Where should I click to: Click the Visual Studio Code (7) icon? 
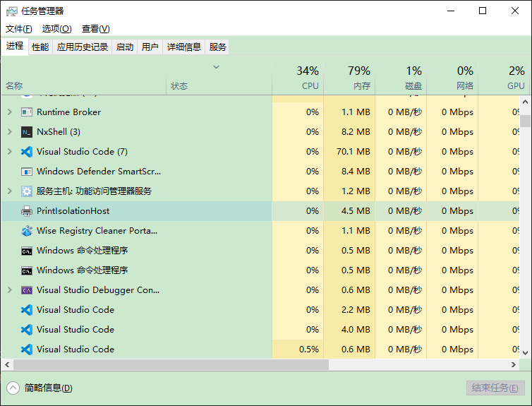[x=27, y=151]
